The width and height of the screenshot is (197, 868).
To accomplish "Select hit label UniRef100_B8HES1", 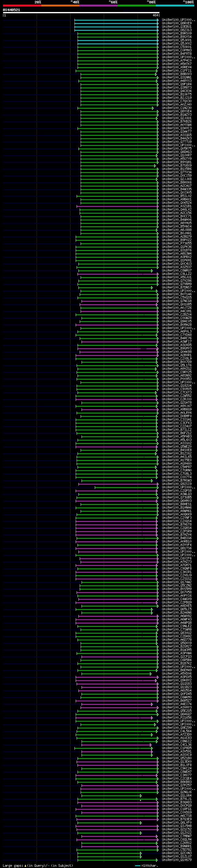I will pyautogui.click(x=176, y=504).
